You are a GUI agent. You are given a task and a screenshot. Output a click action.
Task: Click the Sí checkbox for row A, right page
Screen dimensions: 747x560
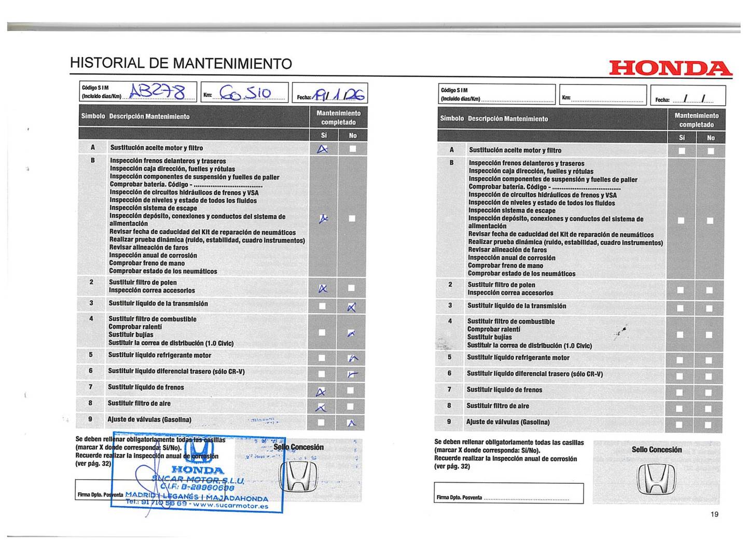(x=682, y=151)
